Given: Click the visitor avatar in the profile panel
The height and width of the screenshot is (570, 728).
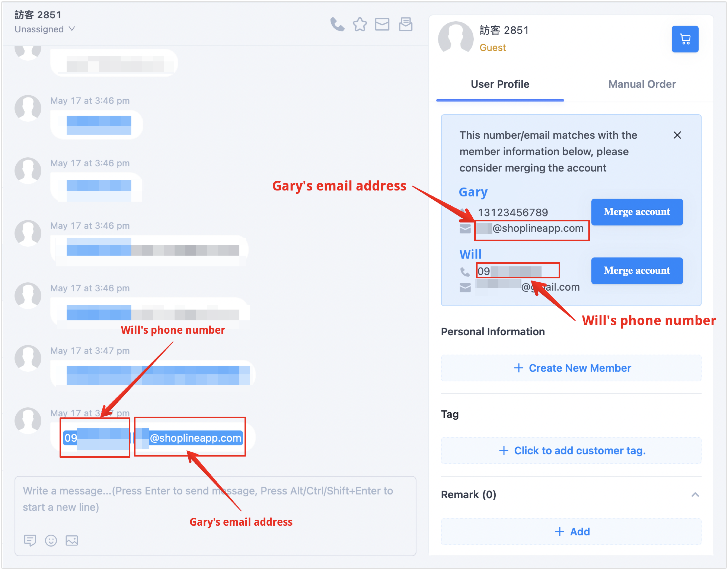Looking at the screenshot, I should pyautogui.click(x=456, y=38).
